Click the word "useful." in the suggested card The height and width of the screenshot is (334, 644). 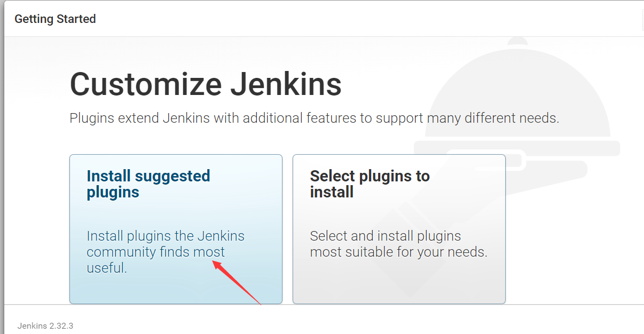point(107,268)
